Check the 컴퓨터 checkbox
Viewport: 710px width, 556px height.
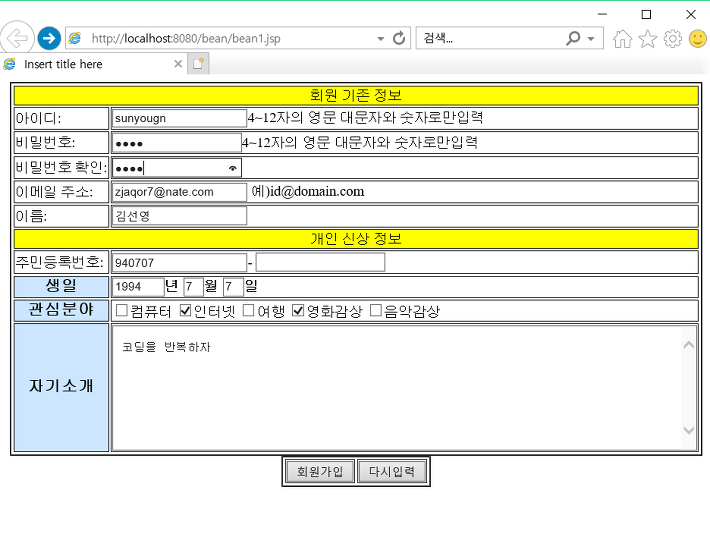pyautogui.click(x=121, y=310)
